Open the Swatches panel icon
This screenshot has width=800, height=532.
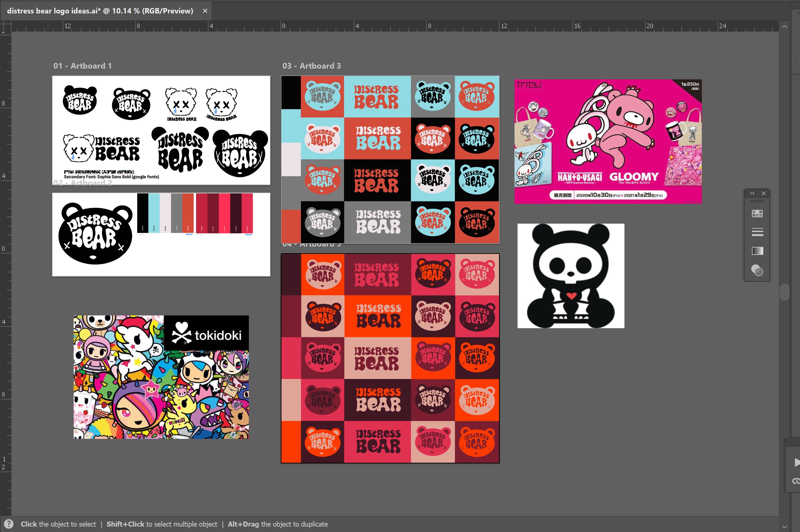pos(757,214)
